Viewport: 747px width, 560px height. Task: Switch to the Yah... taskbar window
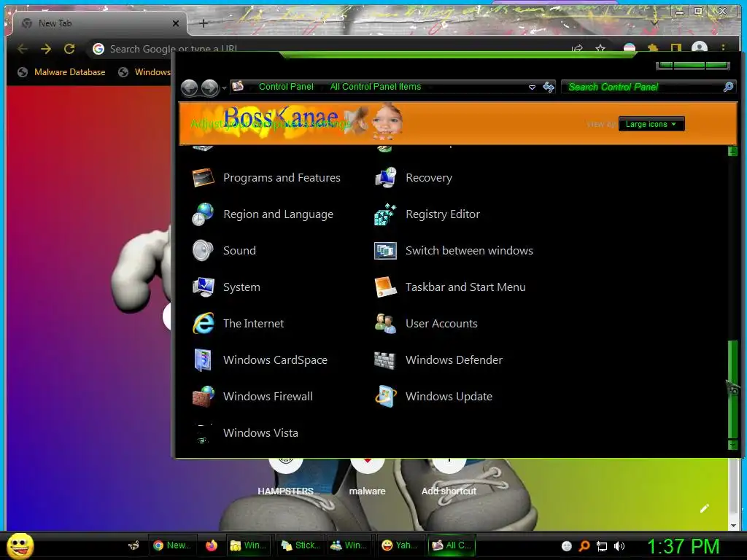(400, 545)
